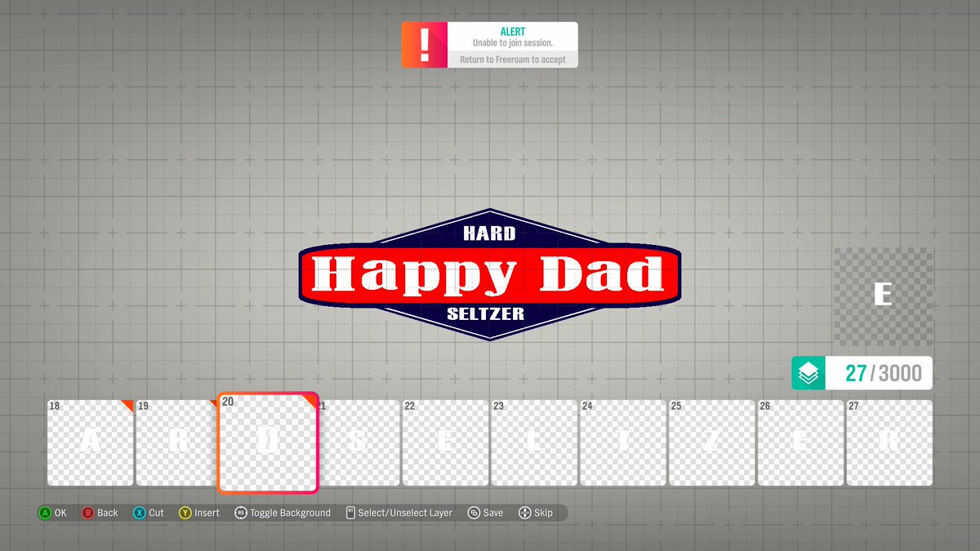
Task: Click the RS stick icon for Toggle Background
Action: coord(240,513)
